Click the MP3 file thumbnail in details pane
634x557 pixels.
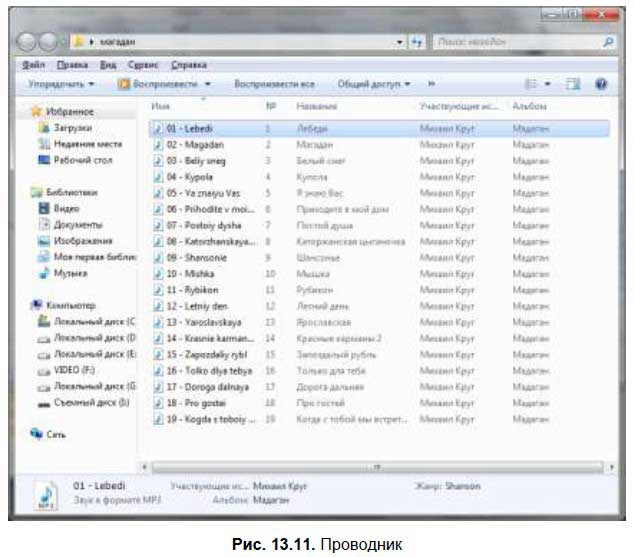(46, 495)
